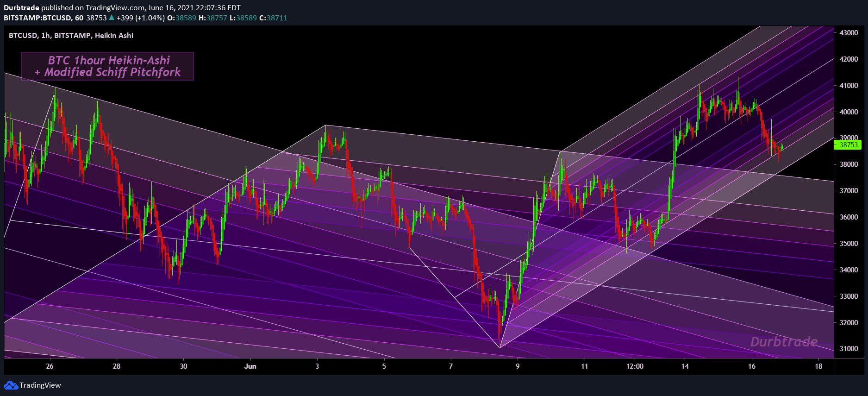Click the 31000 price axis label
Viewport: 868px width, 396px height.
849,349
